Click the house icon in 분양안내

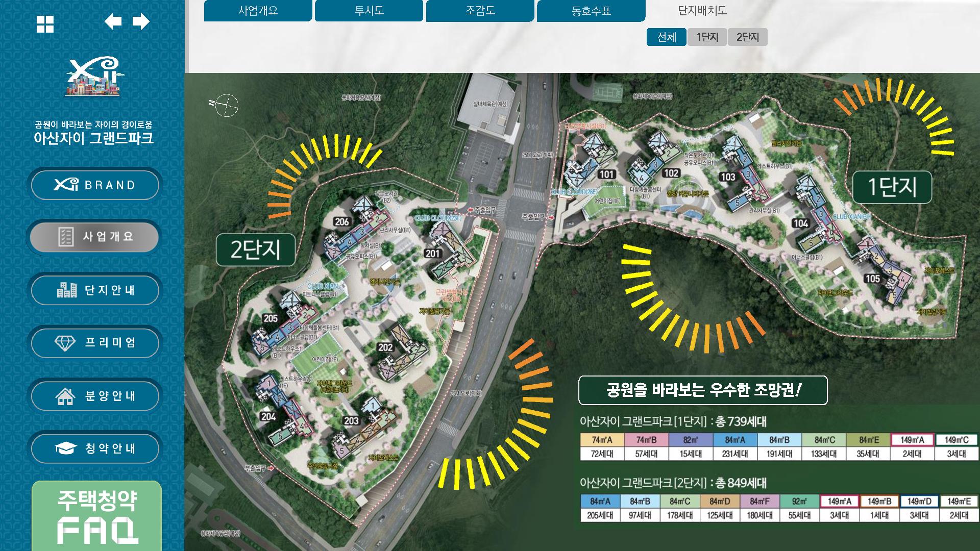tap(65, 396)
